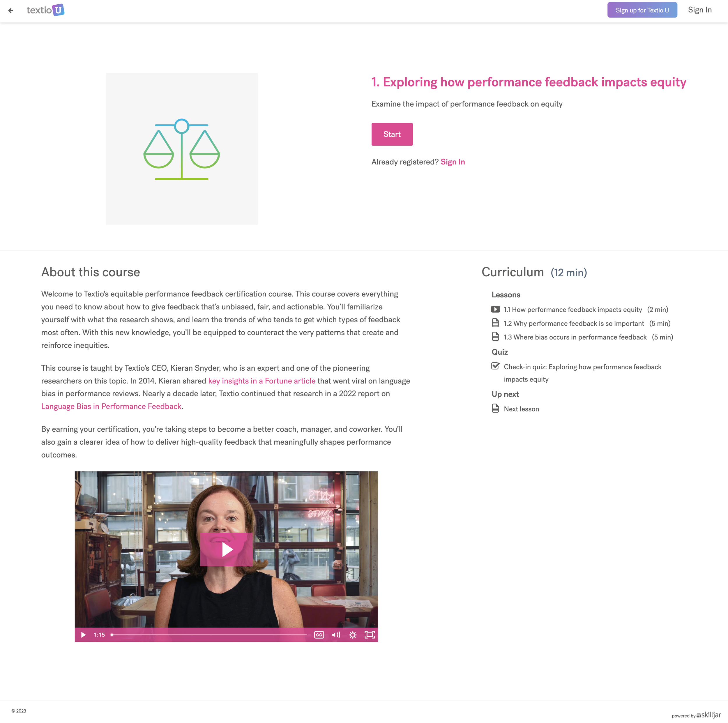Click the video progress bar
This screenshot has height=723, width=728.
[209, 635]
